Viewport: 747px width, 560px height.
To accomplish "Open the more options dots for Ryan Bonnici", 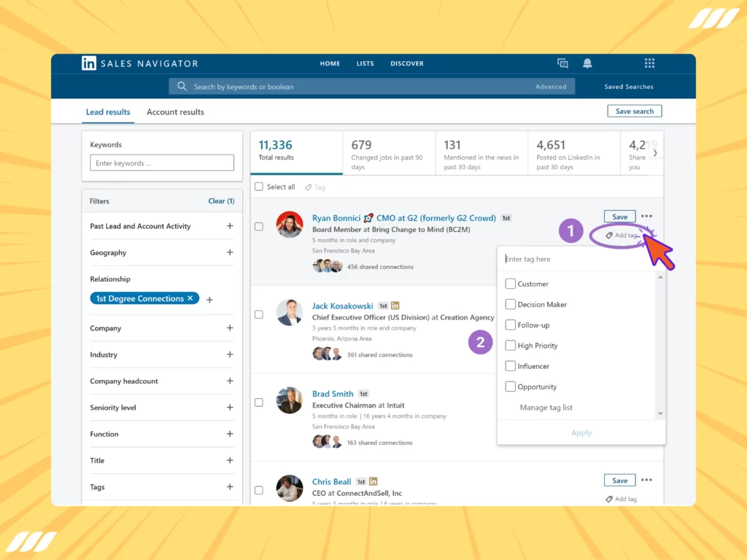I will point(646,216).
